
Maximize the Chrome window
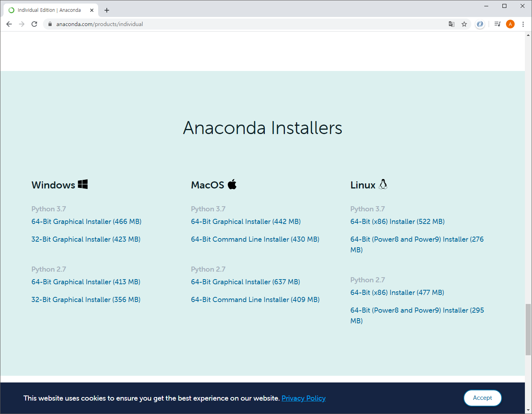tap(504, 6)
